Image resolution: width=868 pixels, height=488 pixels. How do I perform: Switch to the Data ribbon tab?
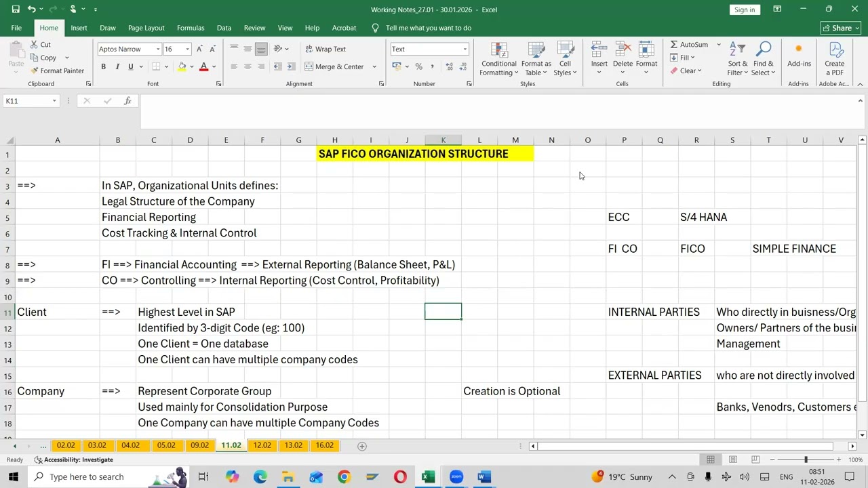coord(224,28)
